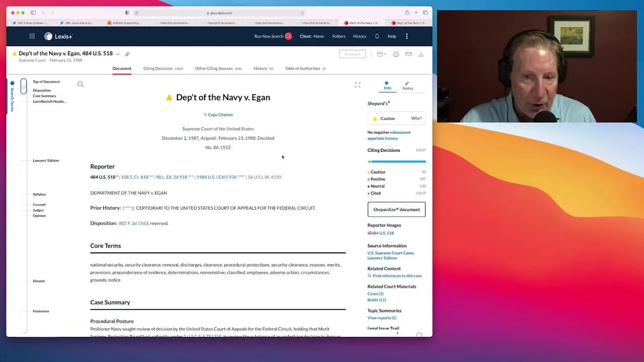Click the Why? link beside Caution

pos(416,118)
